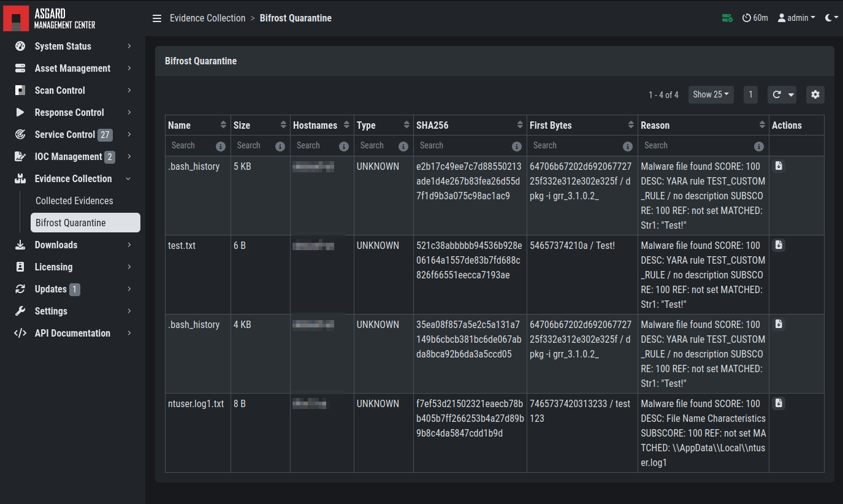This screenshot has width=843, height=504.
Task: Expand the Downloads section chevron
Action: click(129, 245)
